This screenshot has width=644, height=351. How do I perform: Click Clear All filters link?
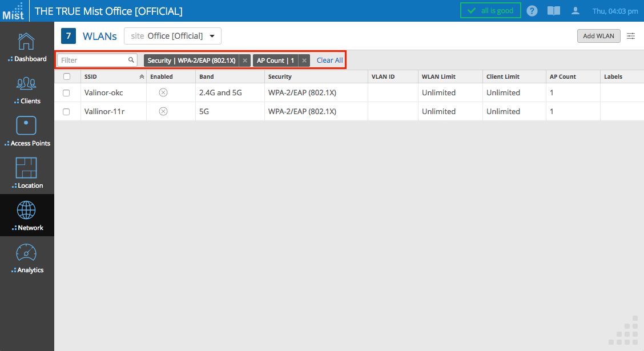329,60
